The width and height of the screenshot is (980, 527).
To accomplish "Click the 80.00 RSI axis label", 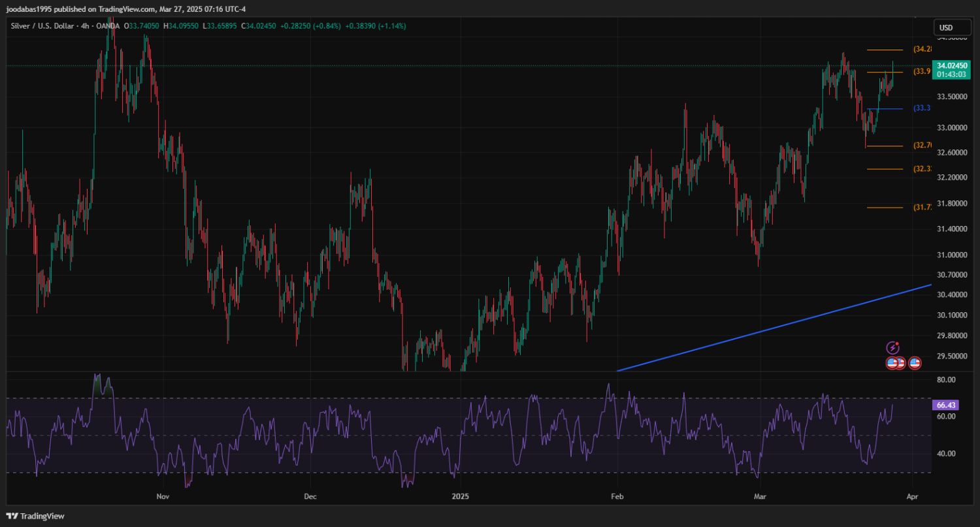I will [x=947, y=380].
